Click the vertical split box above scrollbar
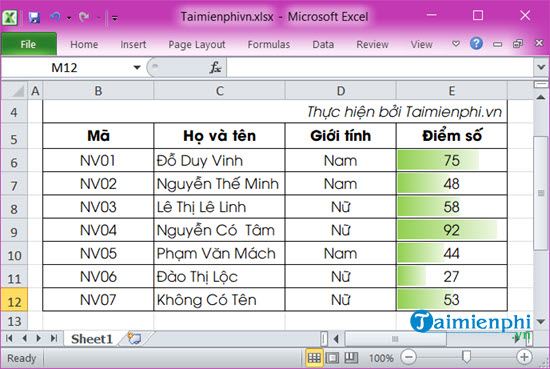This screenshot has height=369, width=550. (541, 85)
